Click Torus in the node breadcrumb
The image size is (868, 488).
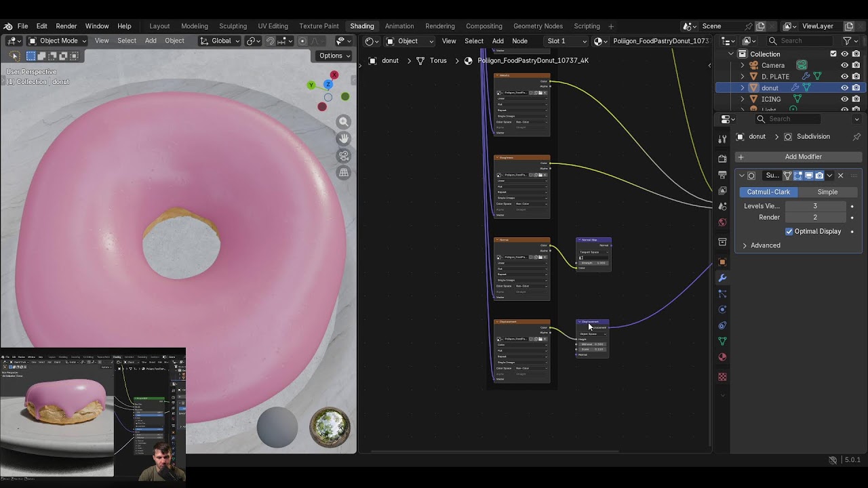pos(438,60)
